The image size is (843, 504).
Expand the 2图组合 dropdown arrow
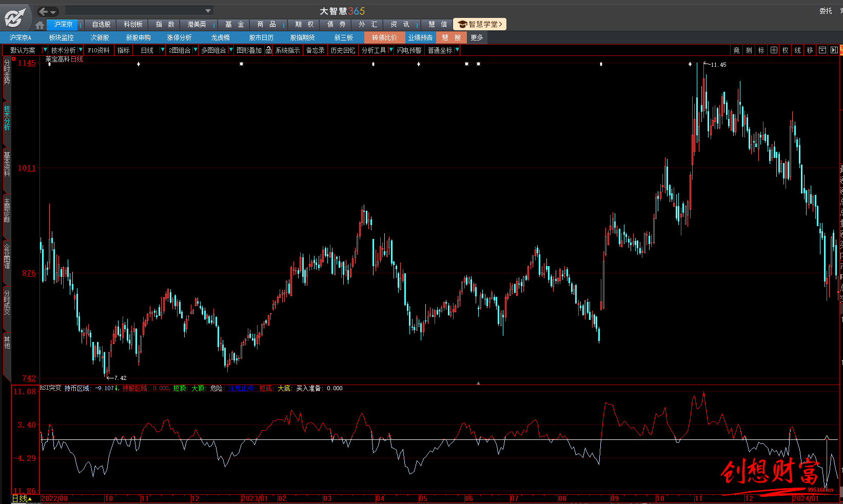click(x=195, y=50)
